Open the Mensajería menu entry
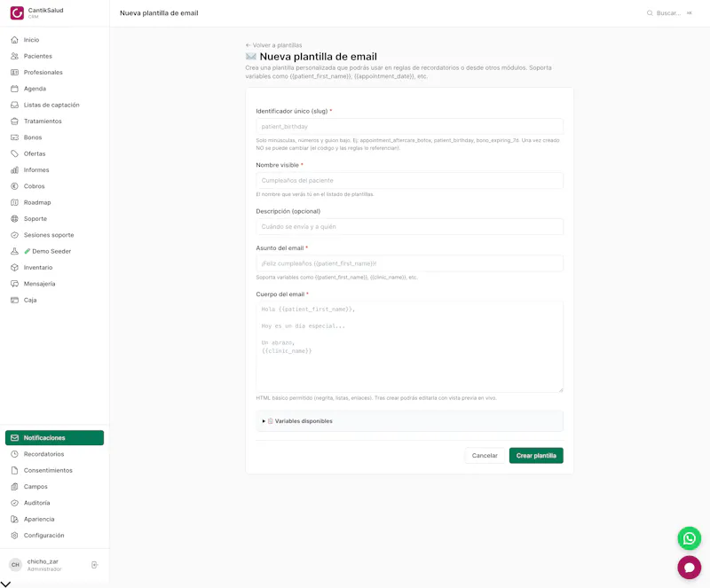The image size is (710, 588). (x=54, y=284)
